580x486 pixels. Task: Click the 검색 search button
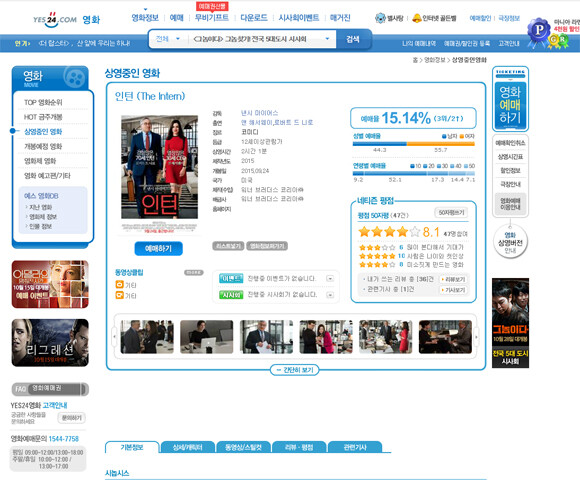tap(353, 39)
